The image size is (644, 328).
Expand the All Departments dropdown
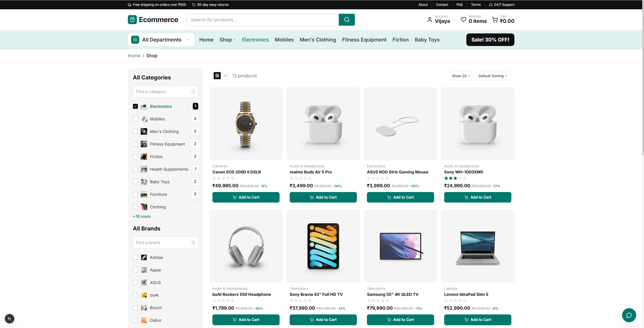click(161, 40)
